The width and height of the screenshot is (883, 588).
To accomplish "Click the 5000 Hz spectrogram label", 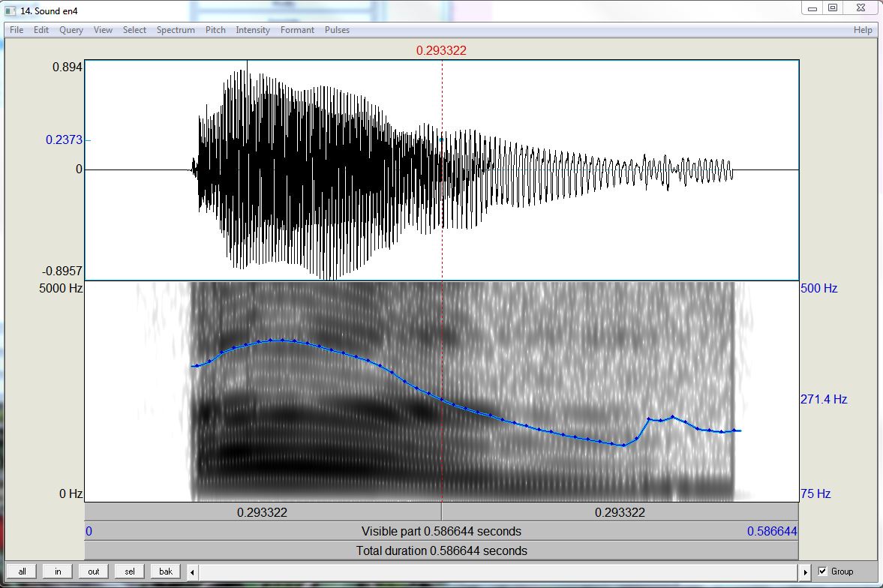I will click(61, 288).
